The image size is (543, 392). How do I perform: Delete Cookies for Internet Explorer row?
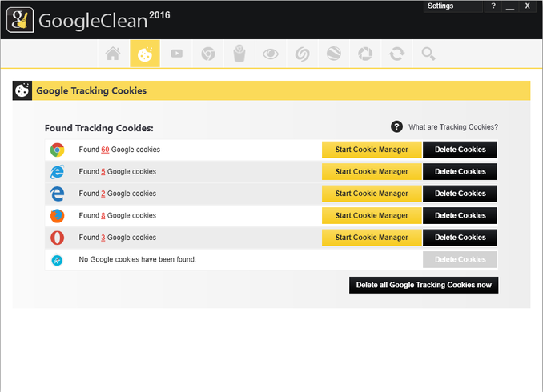click(x=461, y=172)
